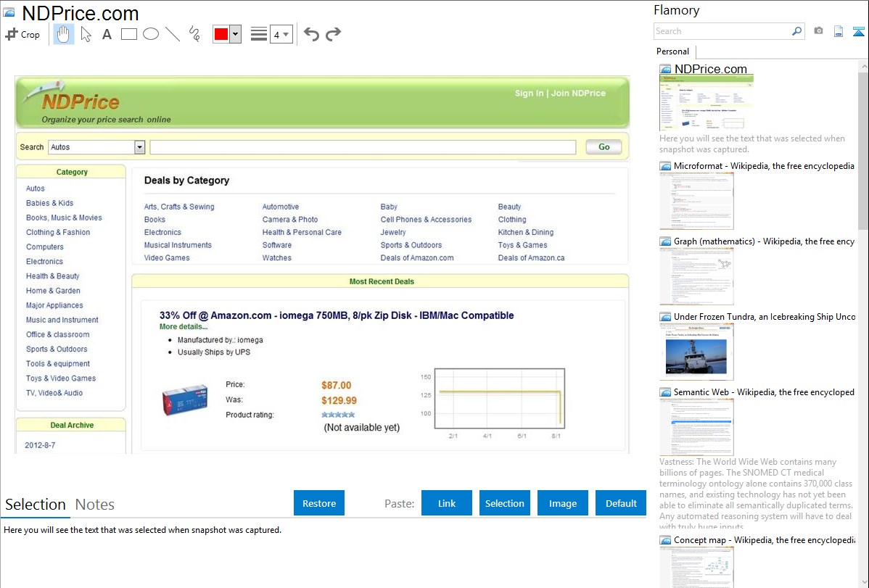Open Kitchen & Dining deals
Screen dimensions: 869x588
point(525,232)
